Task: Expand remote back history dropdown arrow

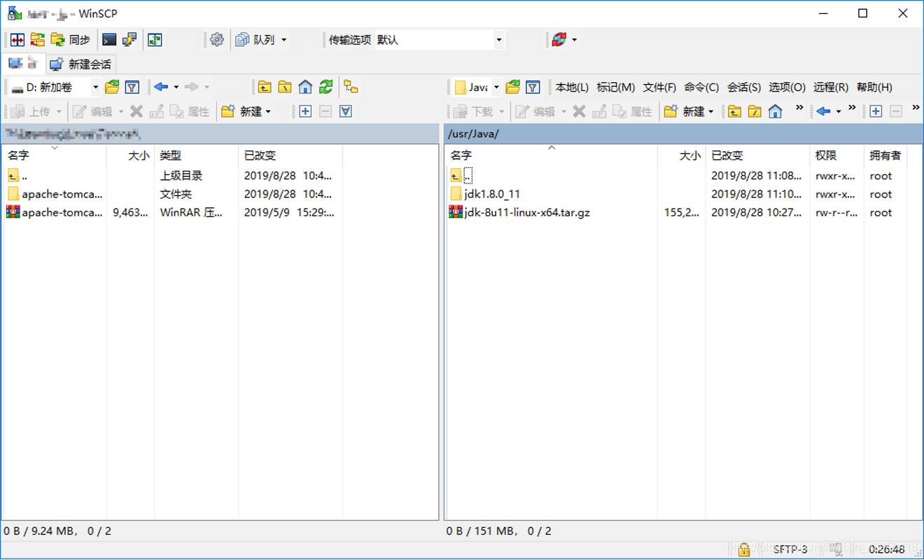Action: pyautogui.click(x=839, y=111)
